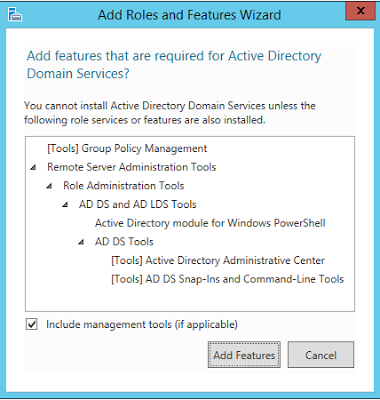Select Active Directory module for Windows PowerShell
The width and height of the screenshot is (380, 400).
click(210, 223)
